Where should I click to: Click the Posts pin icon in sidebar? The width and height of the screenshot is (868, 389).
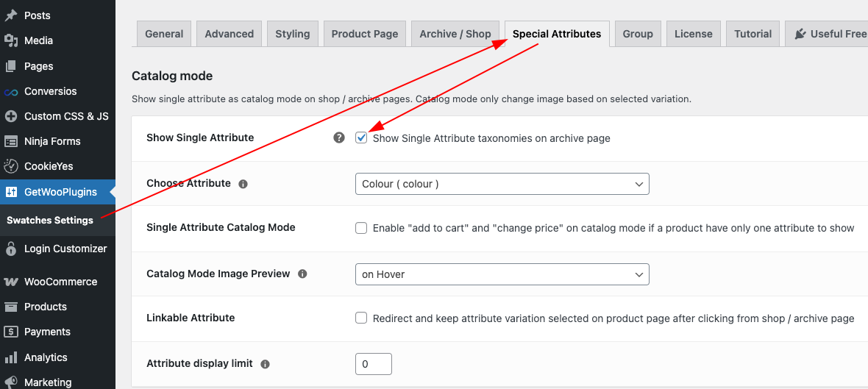(10, 15)
